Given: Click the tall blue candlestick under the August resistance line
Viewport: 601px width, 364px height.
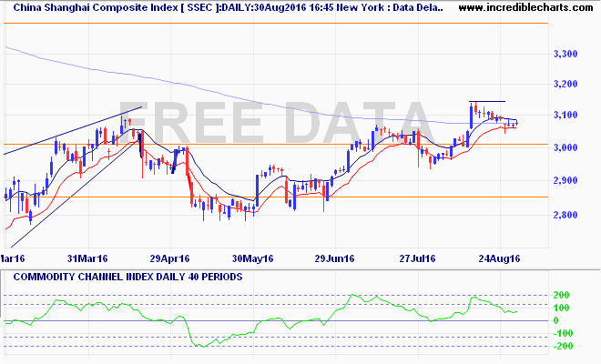Looking at the screenshot, I should pyautogui.click(x=471, y=116).
